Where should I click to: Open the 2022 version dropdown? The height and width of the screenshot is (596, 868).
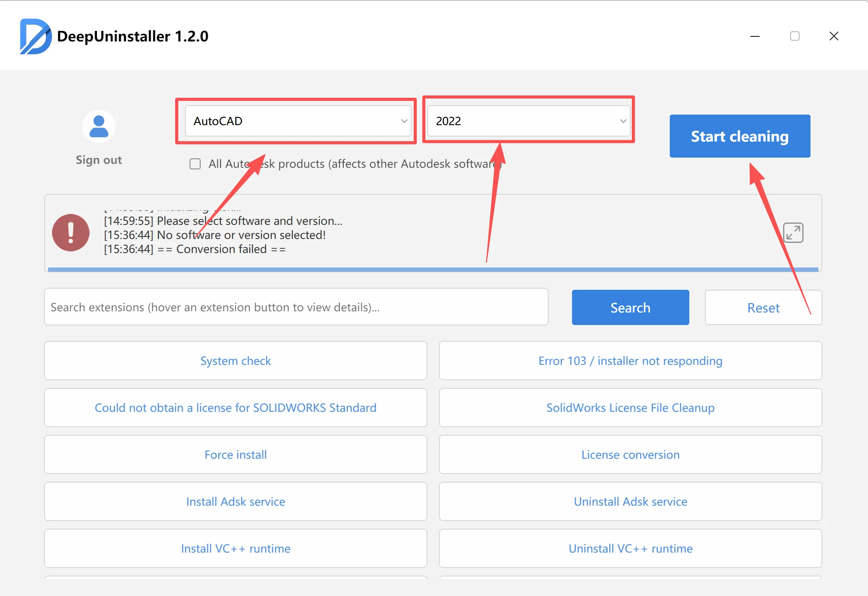click(529, 121)
